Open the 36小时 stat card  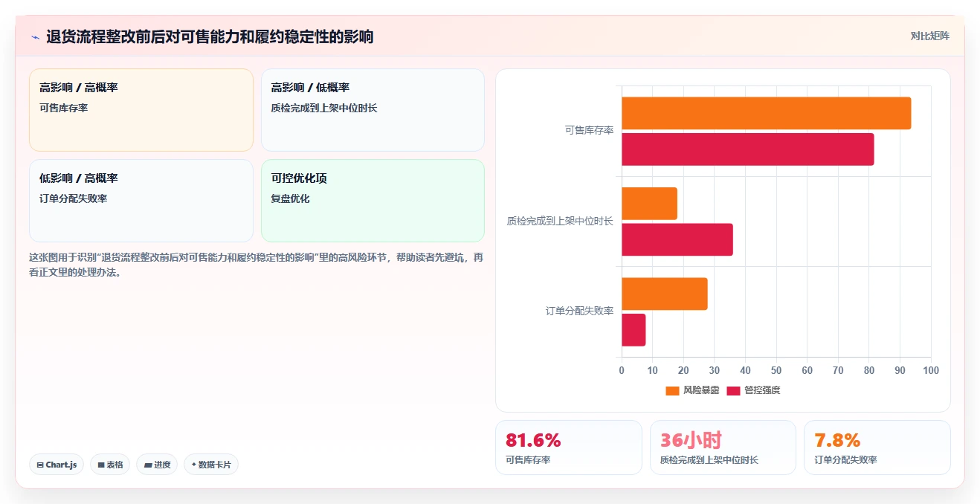[x=723, y=448]
